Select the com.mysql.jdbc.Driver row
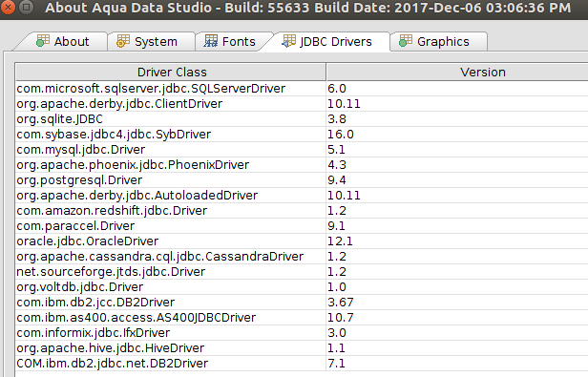The width and height of the screenshot is (588, 377). point(302,149)
